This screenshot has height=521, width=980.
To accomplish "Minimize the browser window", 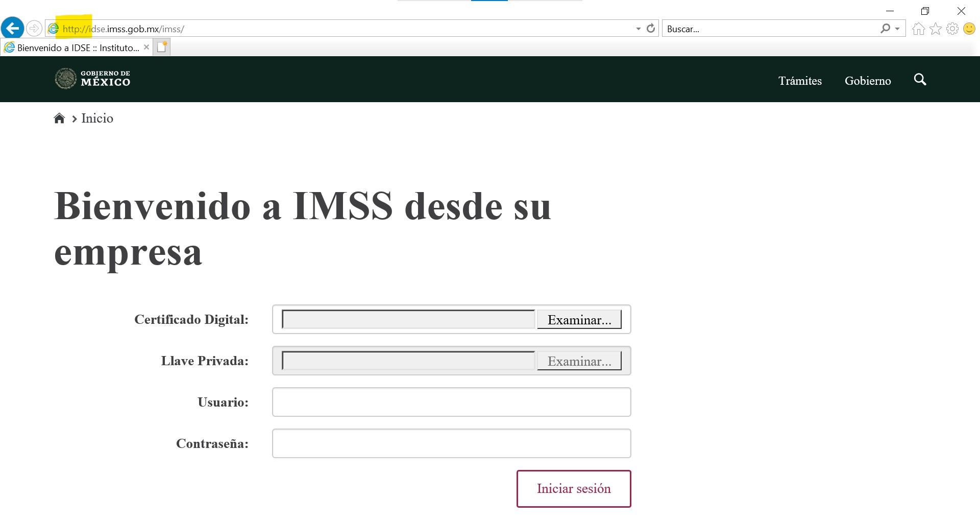I will [x=890, y=11].
